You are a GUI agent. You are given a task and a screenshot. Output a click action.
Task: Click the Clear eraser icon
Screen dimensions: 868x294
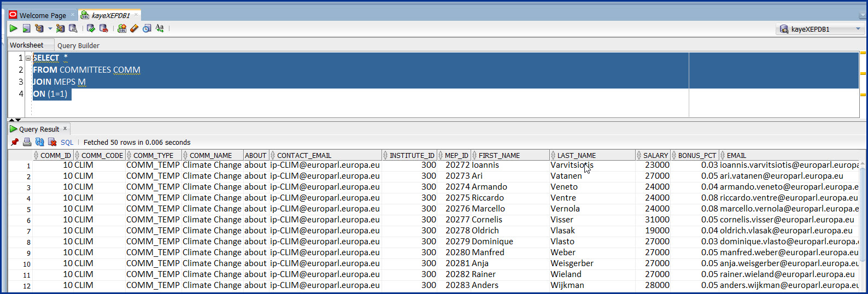(134, 28)
